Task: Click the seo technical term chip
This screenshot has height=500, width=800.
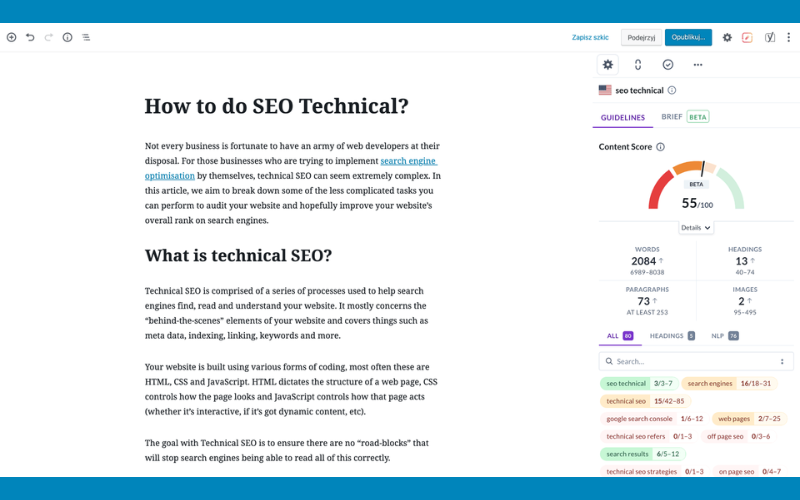Action: 639,383
